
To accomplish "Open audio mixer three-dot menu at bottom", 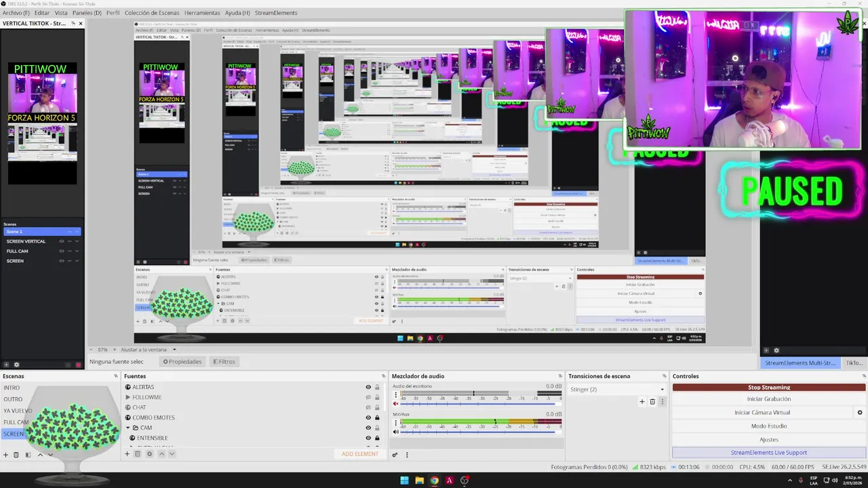I will (406, 455).
